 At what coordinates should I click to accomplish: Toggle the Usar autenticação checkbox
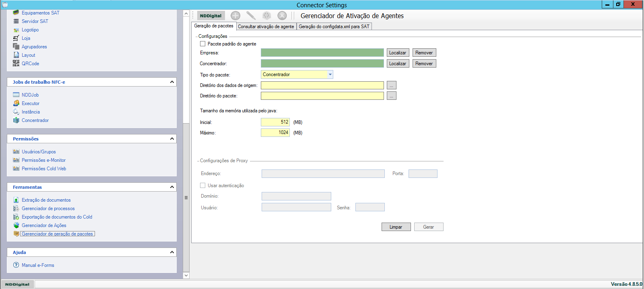pyautogui.click(x=203, y=186)
